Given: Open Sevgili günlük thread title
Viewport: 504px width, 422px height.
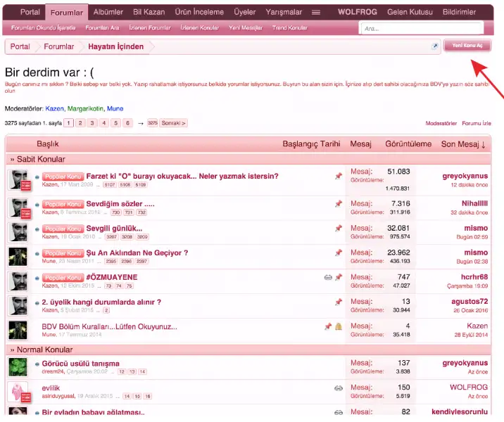Looking at the screenshot, I should [114, 229].
